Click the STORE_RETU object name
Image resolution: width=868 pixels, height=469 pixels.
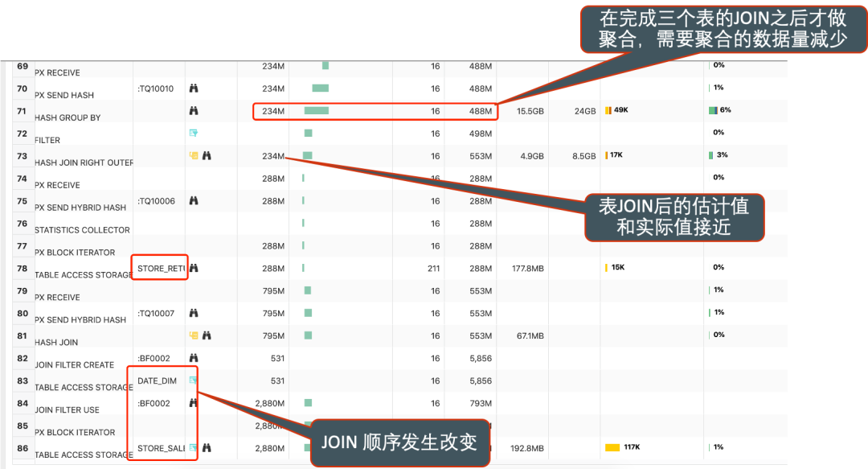pos(161,269)
